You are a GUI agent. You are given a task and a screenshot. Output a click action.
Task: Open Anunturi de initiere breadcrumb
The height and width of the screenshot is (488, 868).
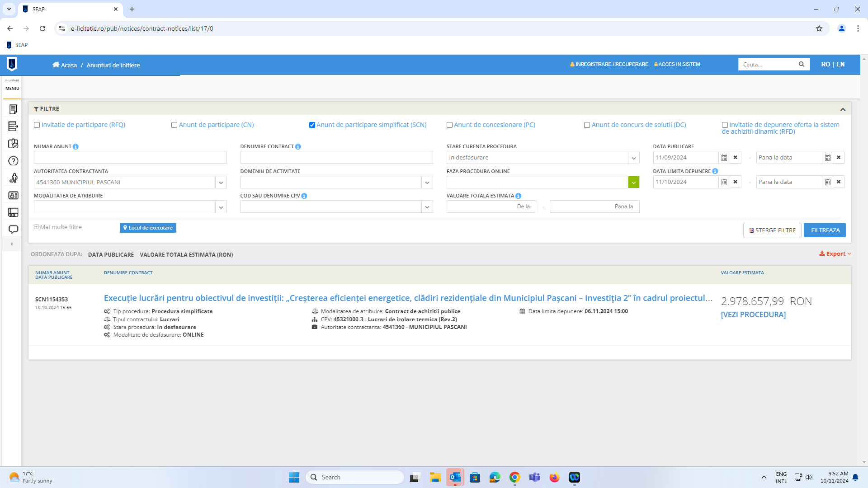113,65
